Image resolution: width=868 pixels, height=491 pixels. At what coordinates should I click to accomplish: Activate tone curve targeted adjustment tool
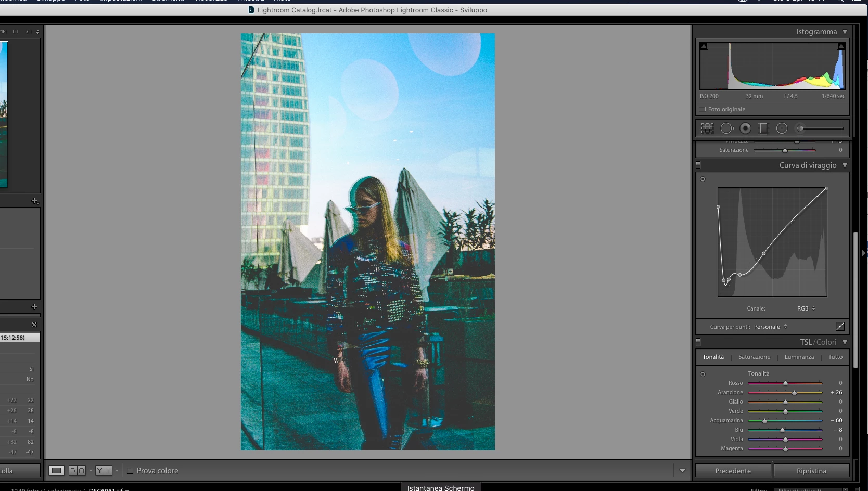[x=703, y=179]
